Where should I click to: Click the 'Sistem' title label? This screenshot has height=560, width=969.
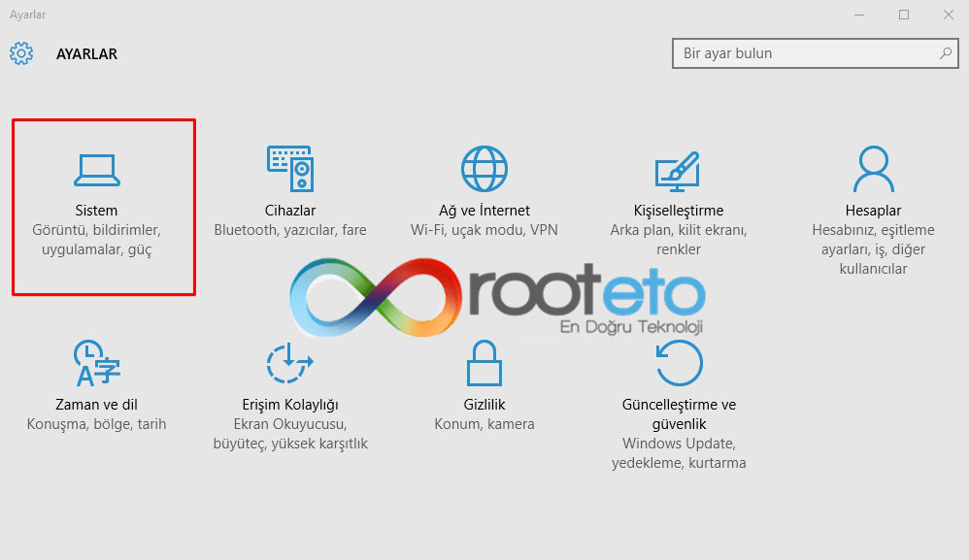point(96,211)
